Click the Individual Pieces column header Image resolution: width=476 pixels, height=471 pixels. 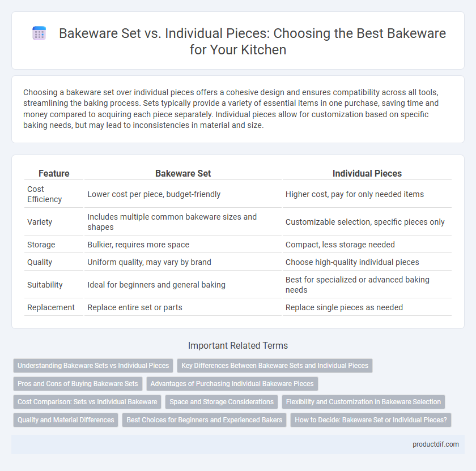[x=367, y=173]
